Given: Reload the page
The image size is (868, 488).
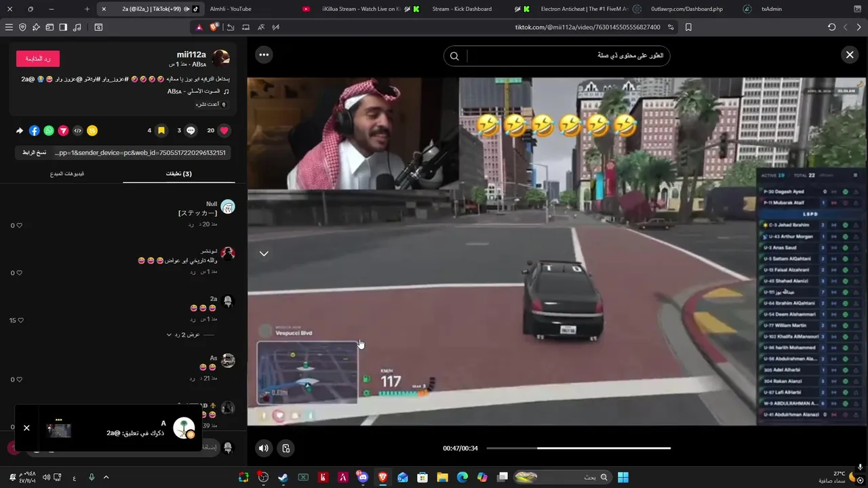Looking at the screenshot, I should [831, 27].
